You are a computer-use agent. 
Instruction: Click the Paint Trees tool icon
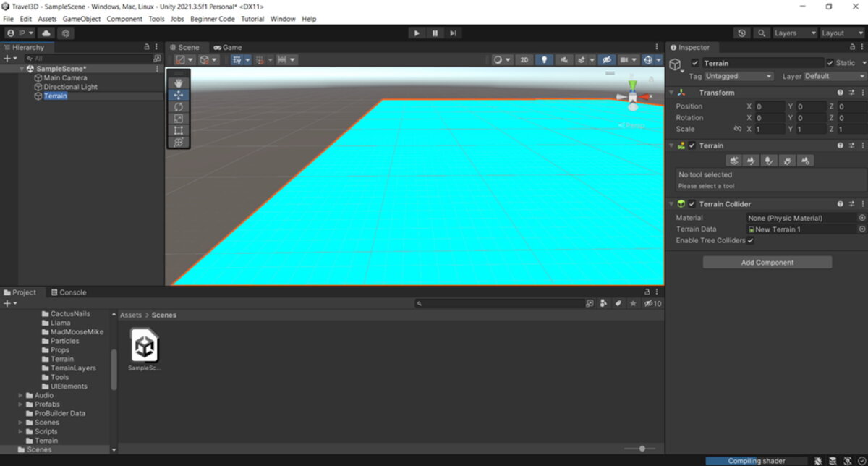[769, 161]
